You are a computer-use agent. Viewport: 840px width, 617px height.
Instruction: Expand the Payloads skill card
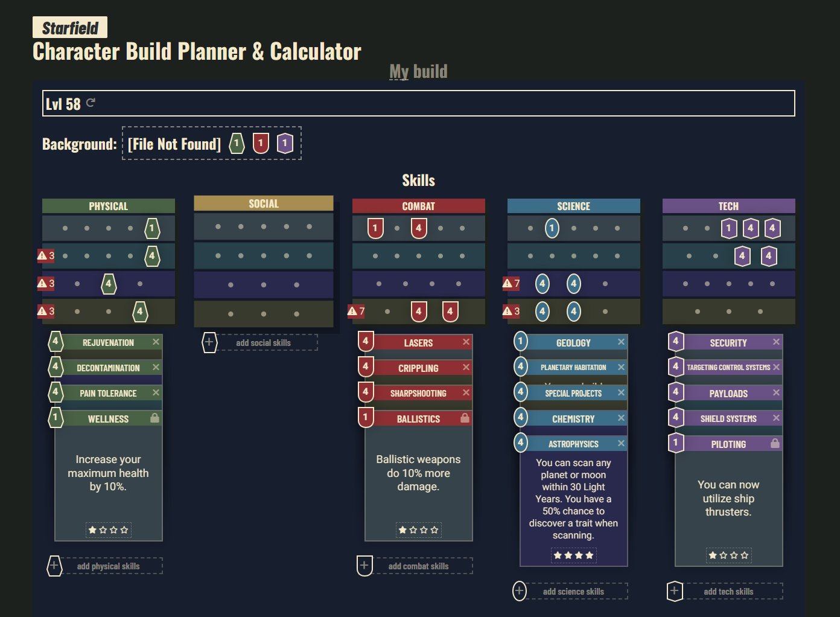click(x=728, y=393)
